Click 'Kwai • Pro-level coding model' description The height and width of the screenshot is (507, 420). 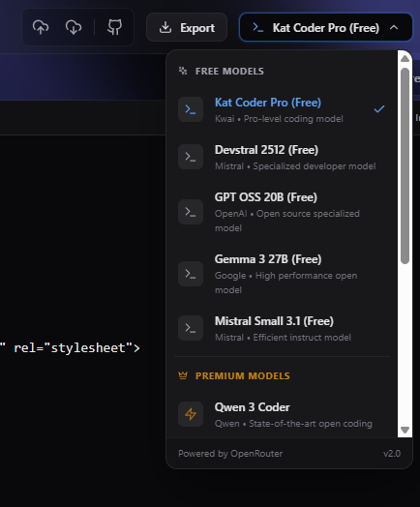point(279,119)
